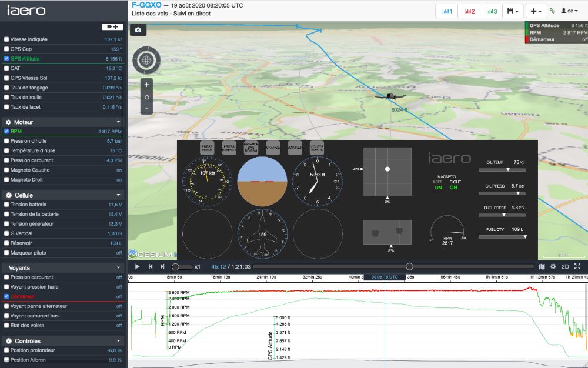Switch to chart layout 1
The width and height of the screenshot is (588, 368).
pyautogui.click(x=447, y=11)
